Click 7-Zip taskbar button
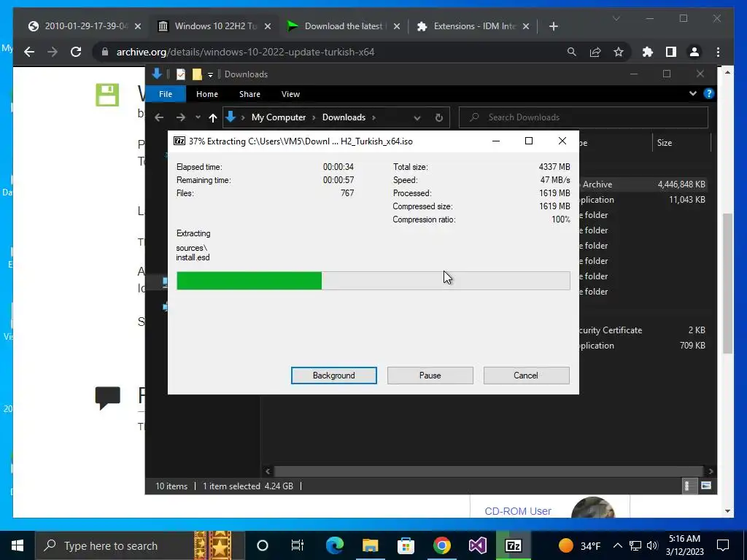 pos(513,545)
